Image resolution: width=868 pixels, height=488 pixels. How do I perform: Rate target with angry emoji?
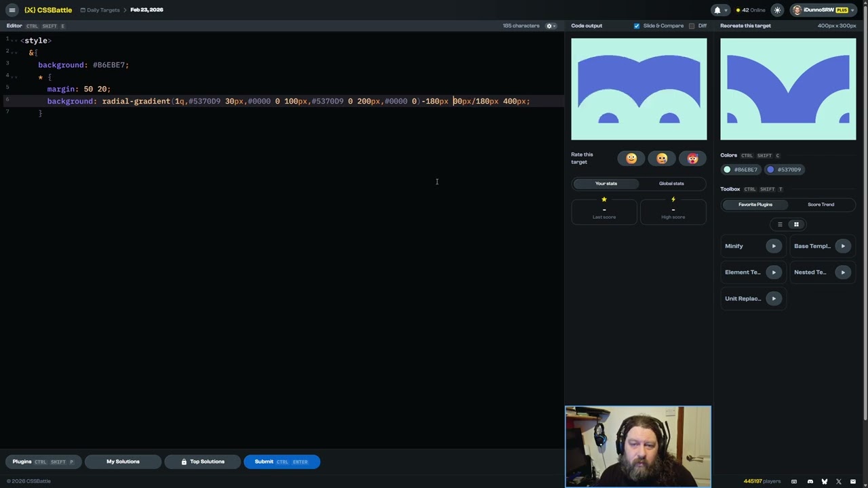pos(692,159)
